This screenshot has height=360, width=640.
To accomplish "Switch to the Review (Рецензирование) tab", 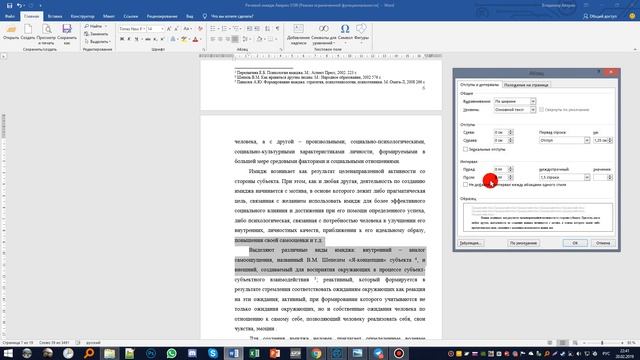I will (162, 16).
